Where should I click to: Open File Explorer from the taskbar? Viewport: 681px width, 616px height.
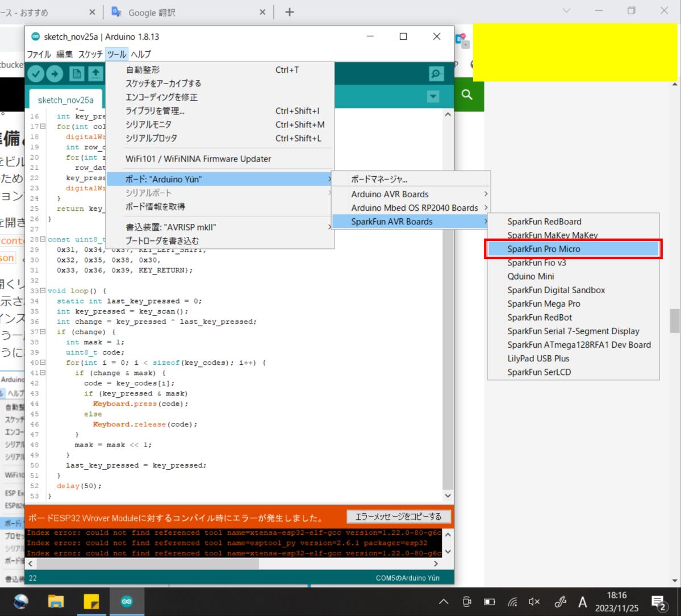[x=56, y=602]
